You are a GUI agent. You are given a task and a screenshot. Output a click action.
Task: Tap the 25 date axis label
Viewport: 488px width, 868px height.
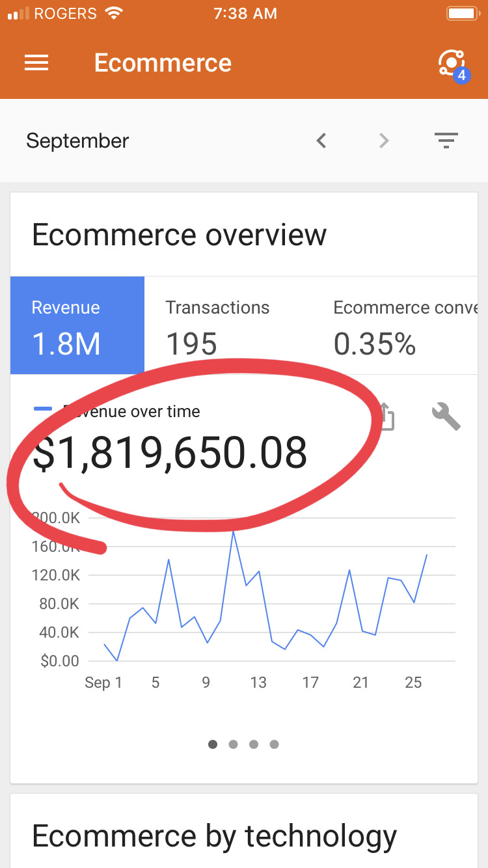point(413,683)
